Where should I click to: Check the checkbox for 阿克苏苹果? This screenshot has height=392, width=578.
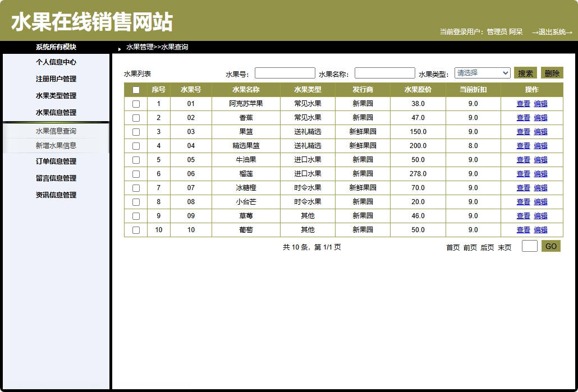pyautogui.click(x=135, y=104)
